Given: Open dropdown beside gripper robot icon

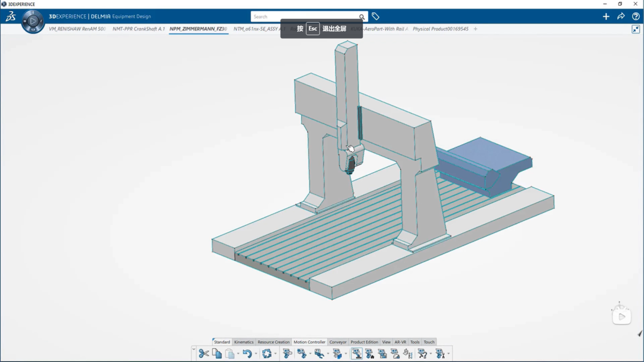Looking at the screenshot, I should (328, 354).
